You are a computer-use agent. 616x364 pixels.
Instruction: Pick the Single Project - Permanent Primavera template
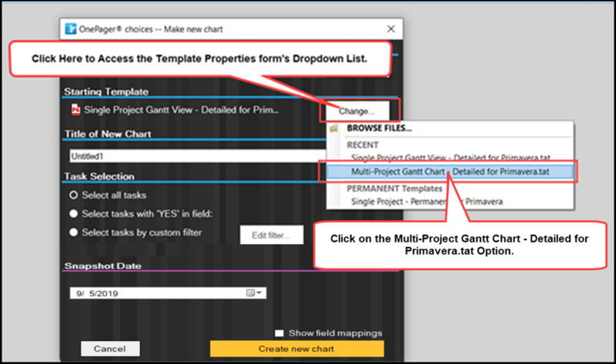pos(427,202)
